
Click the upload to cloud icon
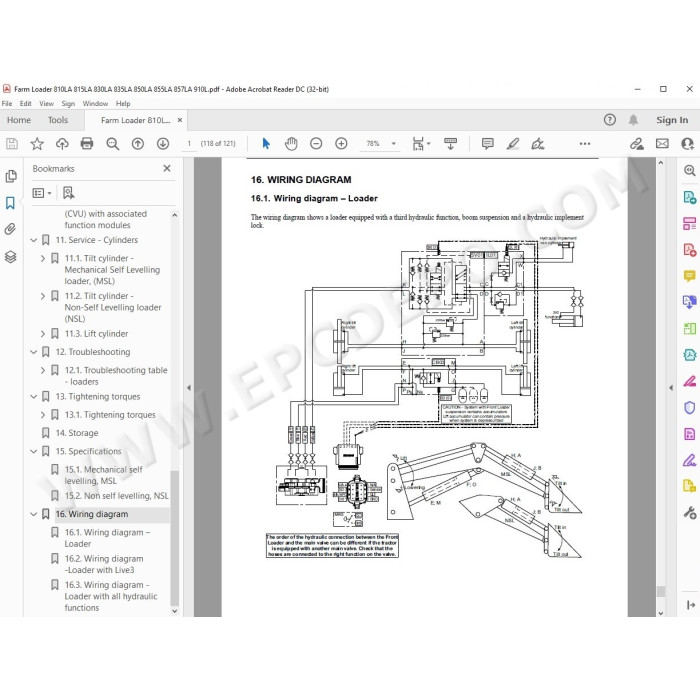point(62,144)
